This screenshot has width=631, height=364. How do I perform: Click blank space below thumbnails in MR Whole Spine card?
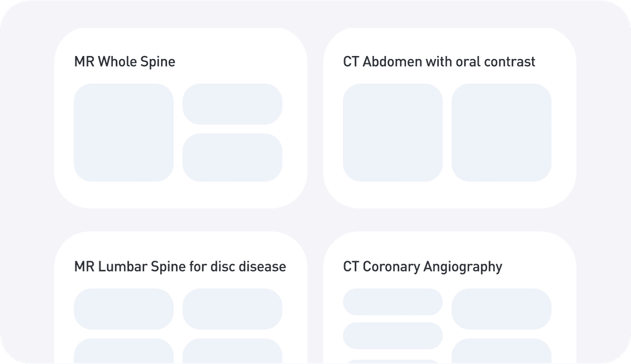pyautogui.click(x=181, y=195)
